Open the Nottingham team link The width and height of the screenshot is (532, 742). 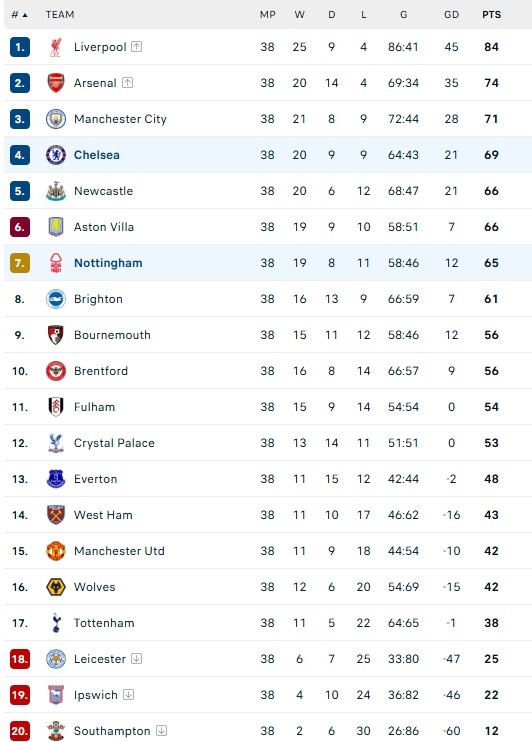pyautogui.click(x=108, y=263)
